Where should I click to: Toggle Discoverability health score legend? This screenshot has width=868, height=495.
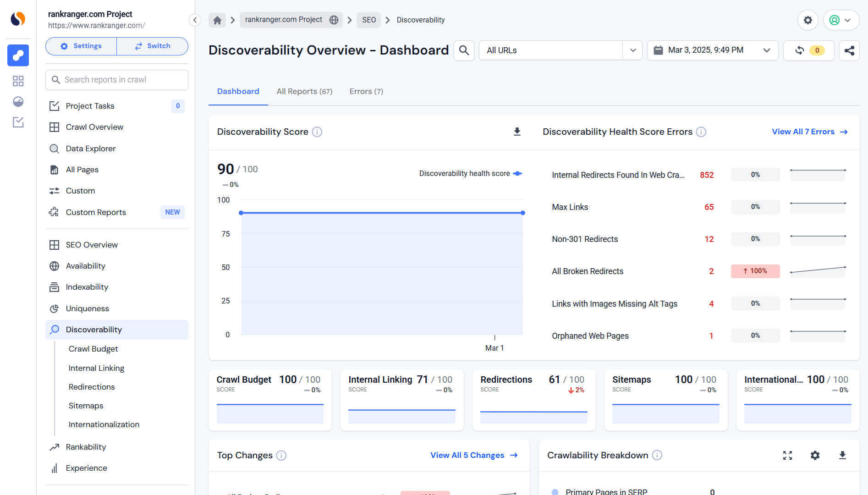click(x=470, y=174)
